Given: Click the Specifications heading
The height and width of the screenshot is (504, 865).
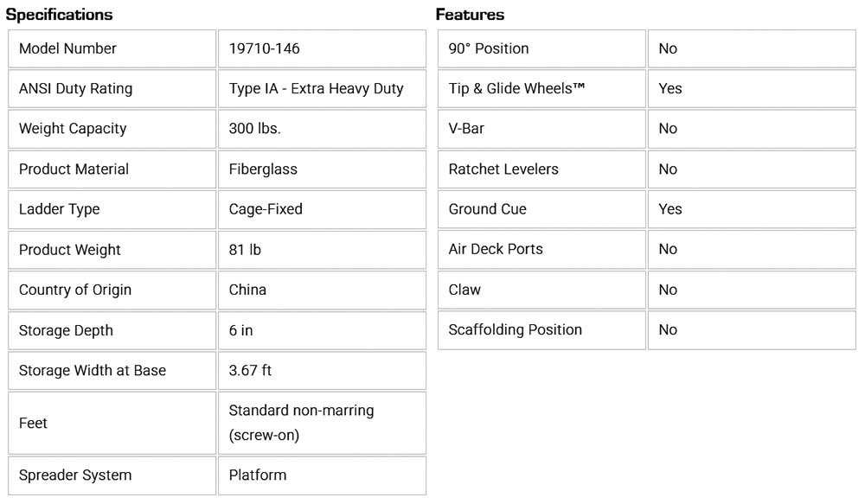Looking at the screenshot, I should pos(59,15).
